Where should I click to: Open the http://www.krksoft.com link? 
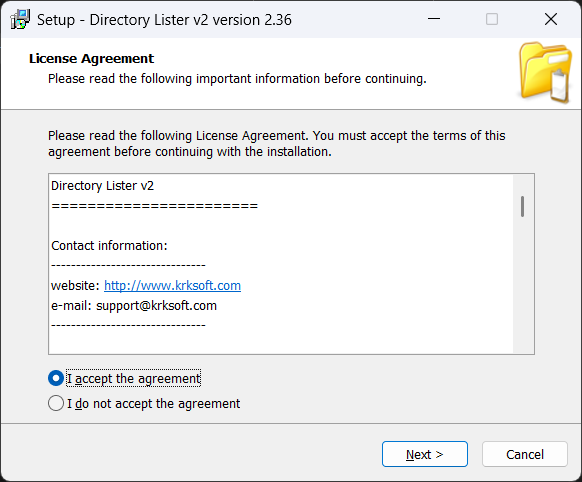[172, 285]
